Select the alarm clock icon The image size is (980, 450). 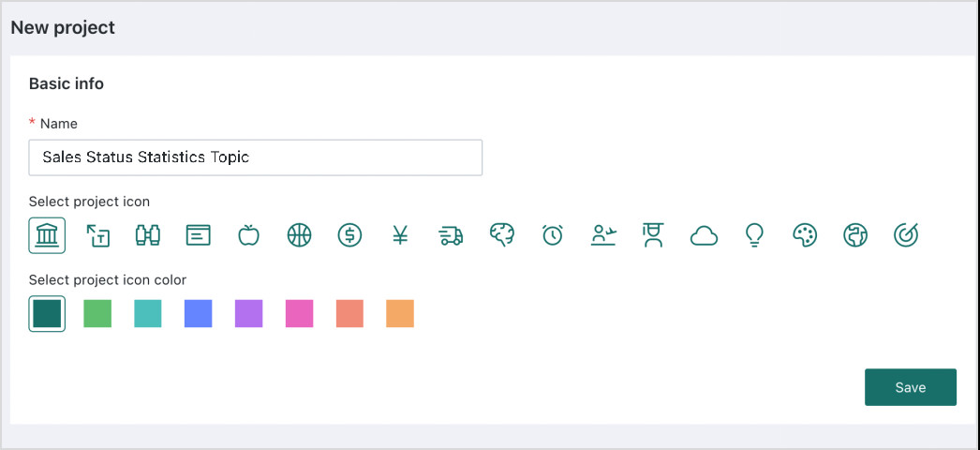coord(553,235)
